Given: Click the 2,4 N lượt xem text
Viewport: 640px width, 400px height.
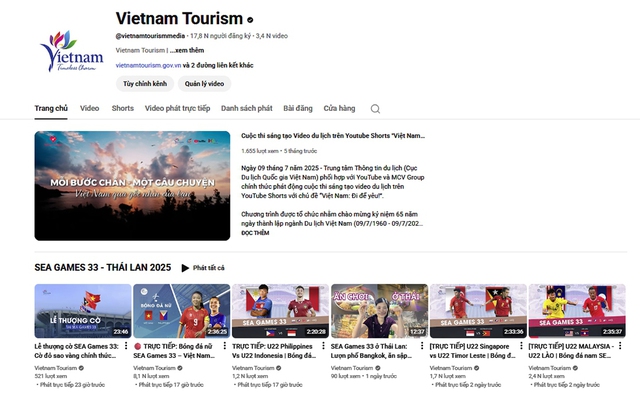Looking at the screenshot, I should pos(547,376).
